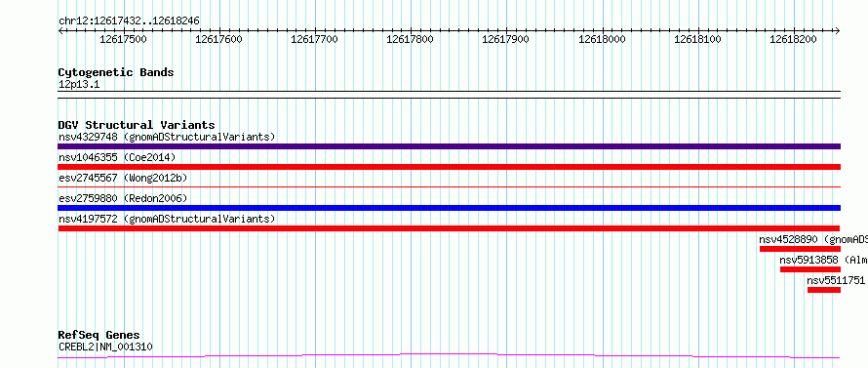
Task: Click the esv2745567 (Wong2012b) thin red line
Action: click(x=449, y=187)
